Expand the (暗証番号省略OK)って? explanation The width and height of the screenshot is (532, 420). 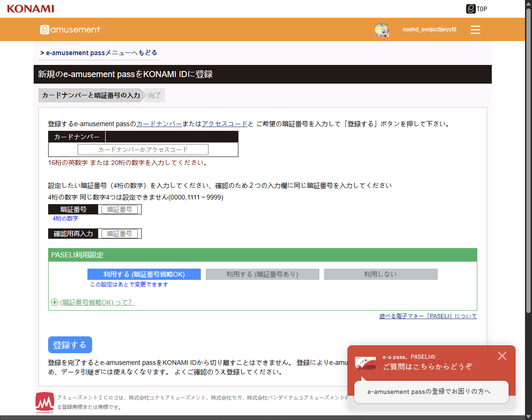click(x=97, y=302)
